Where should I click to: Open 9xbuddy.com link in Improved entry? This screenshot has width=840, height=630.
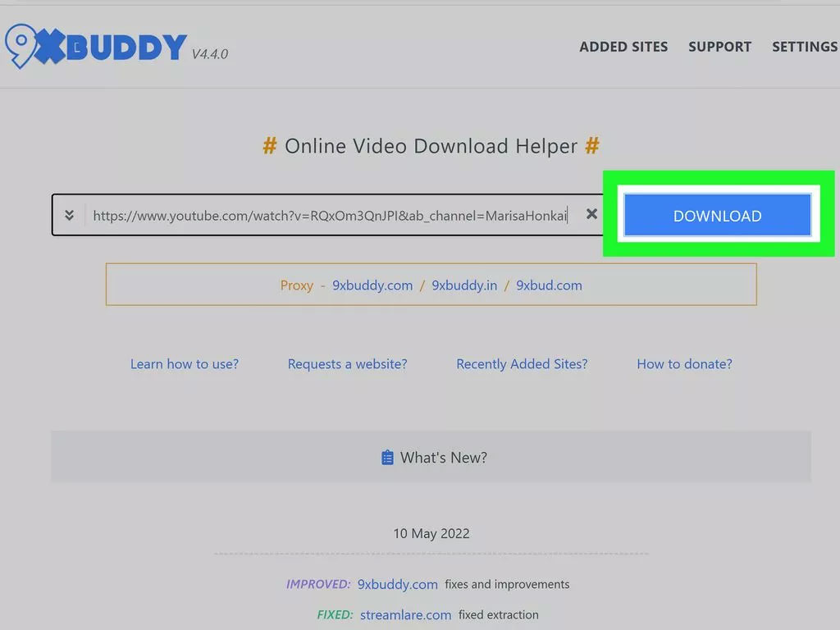pyautogui.click(x=398, y=584)
